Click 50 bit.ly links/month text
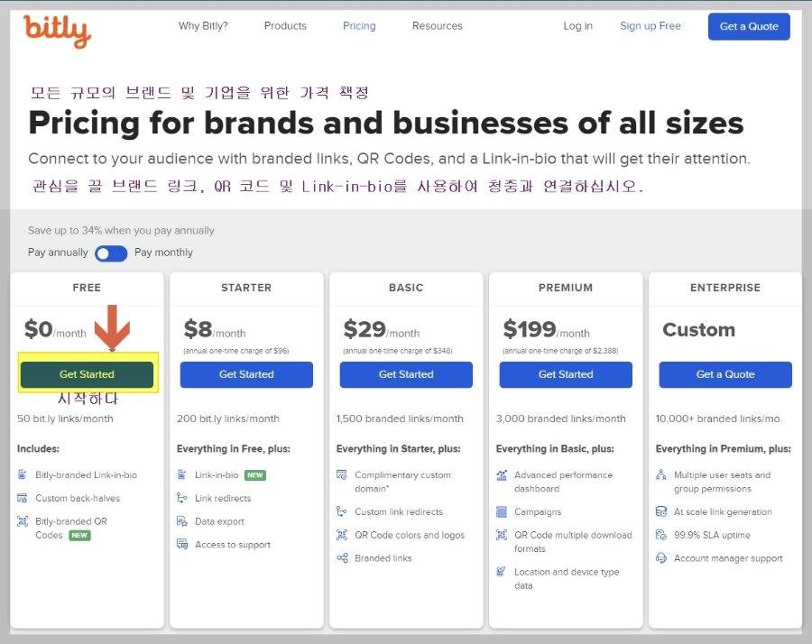 tap(65, 419)
